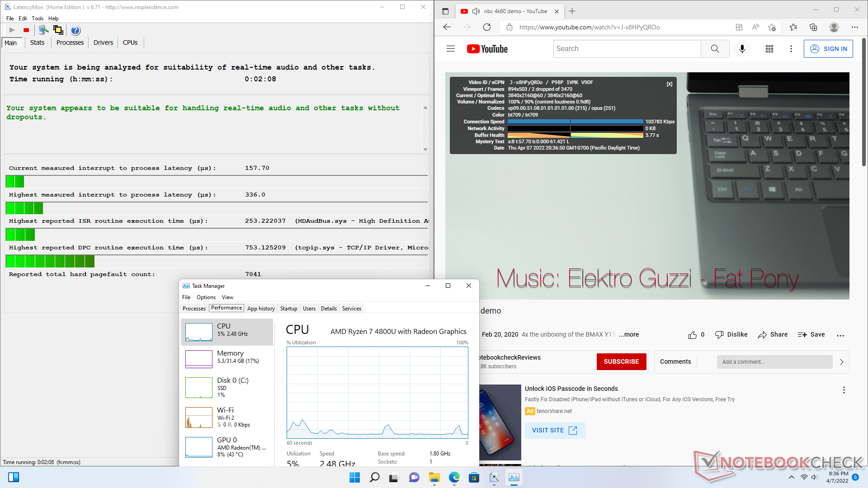Click the Save to playlist button

coord(811,335)
